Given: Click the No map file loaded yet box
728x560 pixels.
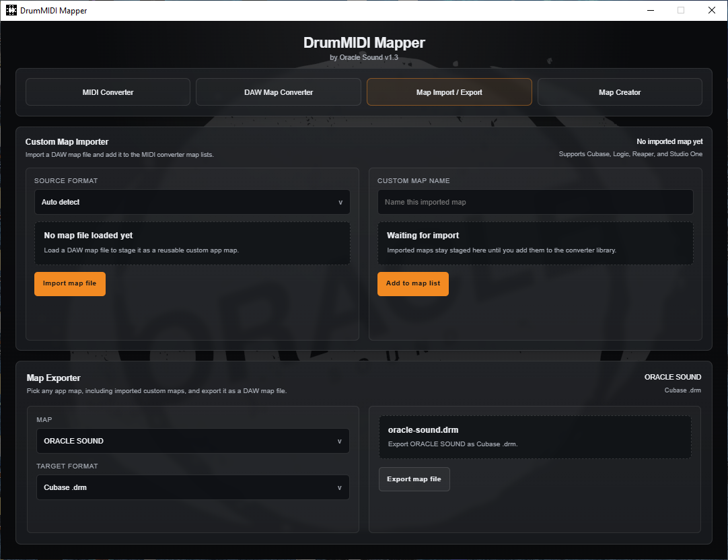Looking at the screenshot, I should pos(192,243).
